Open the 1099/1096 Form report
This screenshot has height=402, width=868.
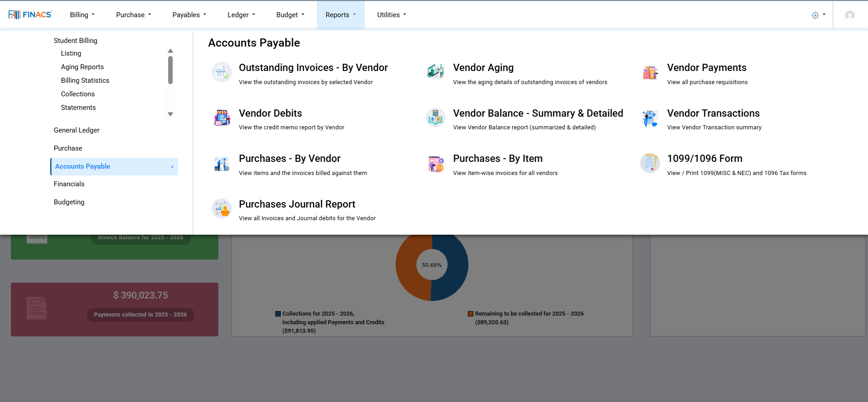click(x=705, y=159)
